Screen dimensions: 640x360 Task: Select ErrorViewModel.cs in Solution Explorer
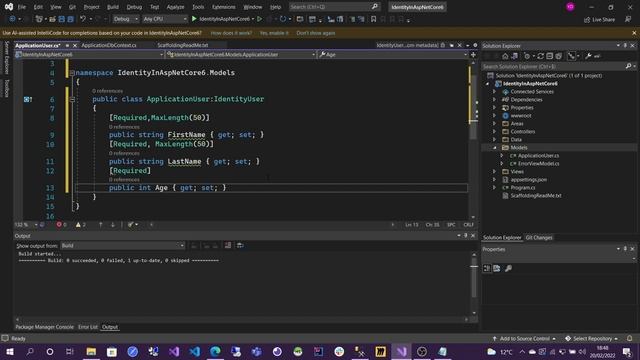point(538,163)
